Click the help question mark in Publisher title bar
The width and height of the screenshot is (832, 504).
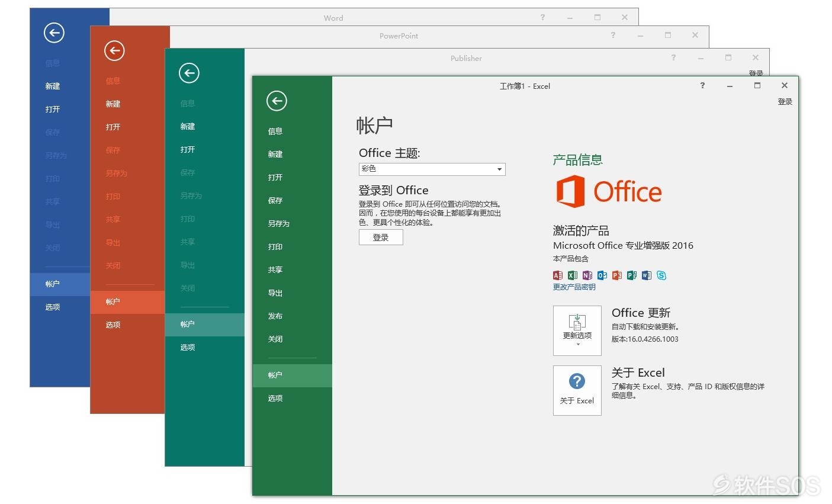[673, 57]
